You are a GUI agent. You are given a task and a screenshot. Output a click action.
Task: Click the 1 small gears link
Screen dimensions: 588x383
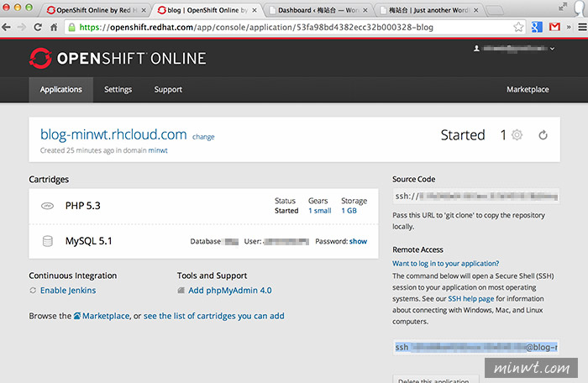[x=320, y=211]
